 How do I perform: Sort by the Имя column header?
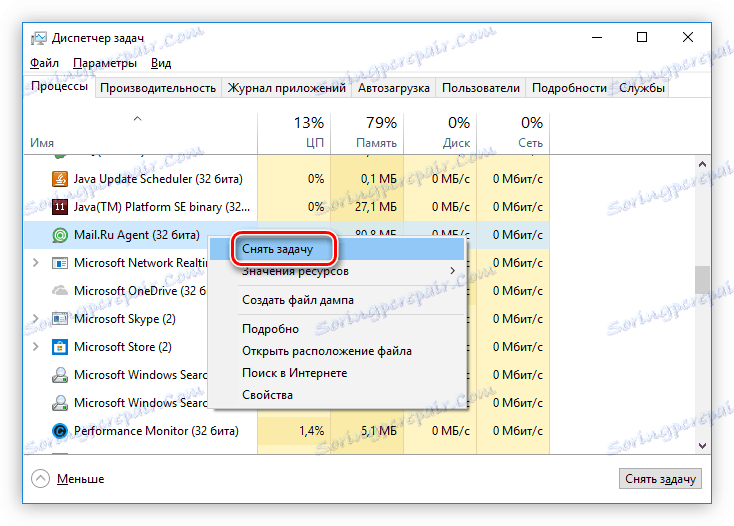(x=140, y=133)
